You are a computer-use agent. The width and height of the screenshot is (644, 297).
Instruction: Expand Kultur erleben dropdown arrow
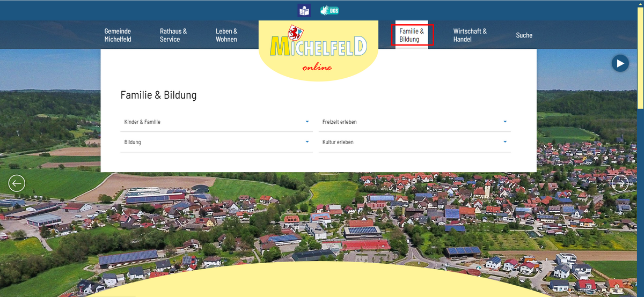[505, 142]
